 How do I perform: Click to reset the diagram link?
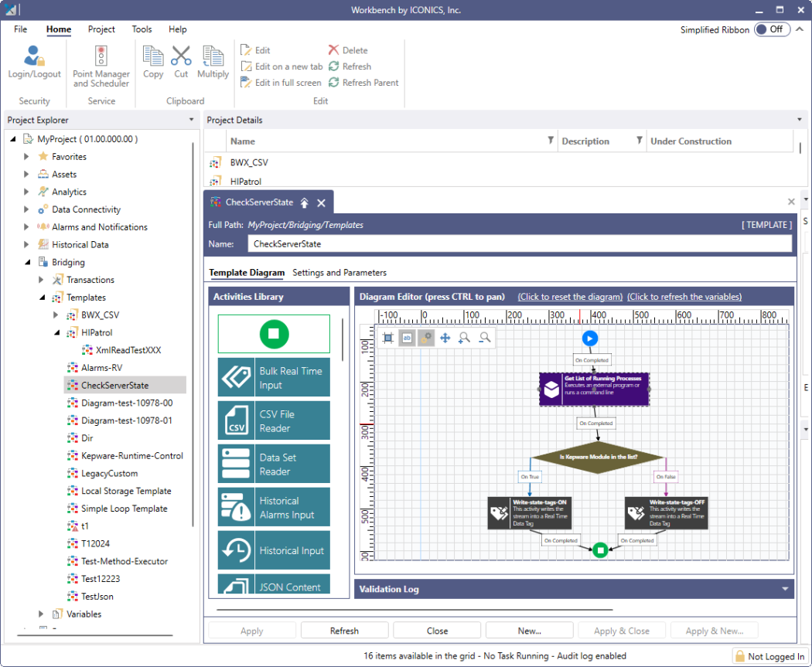point(570,297)
